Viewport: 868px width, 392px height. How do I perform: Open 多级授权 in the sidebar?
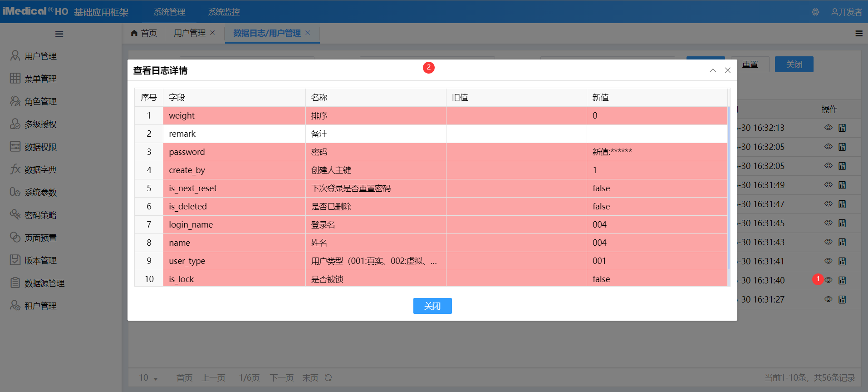pyautogui.click(x=34, y=124)
